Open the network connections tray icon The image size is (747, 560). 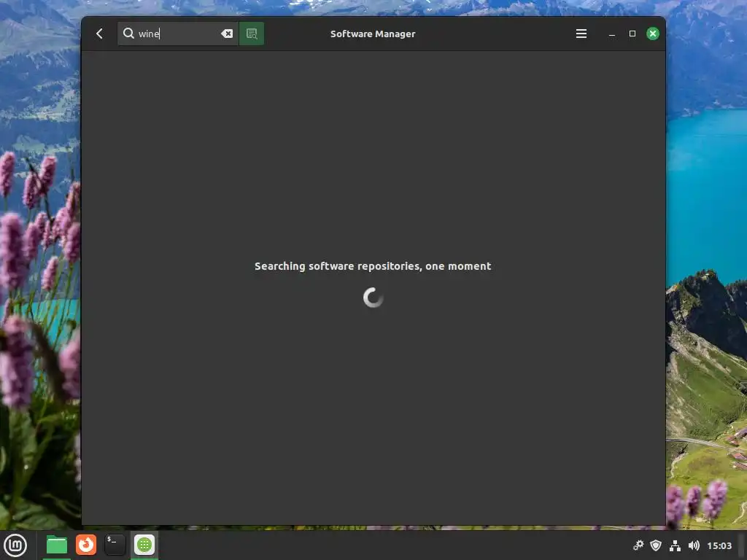(675, 545)
